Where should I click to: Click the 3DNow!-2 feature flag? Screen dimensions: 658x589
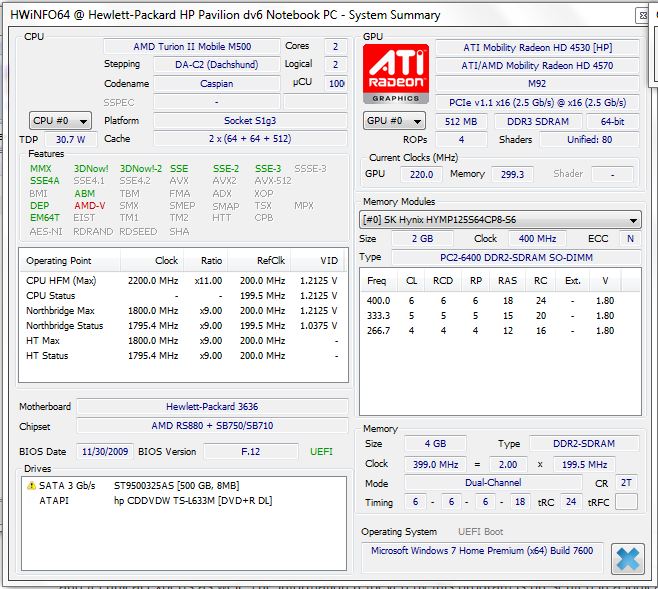point(141,169)
